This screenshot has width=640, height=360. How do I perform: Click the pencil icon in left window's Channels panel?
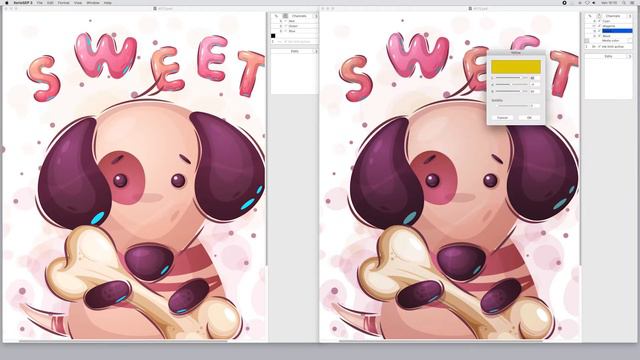[x=276, y=16]
